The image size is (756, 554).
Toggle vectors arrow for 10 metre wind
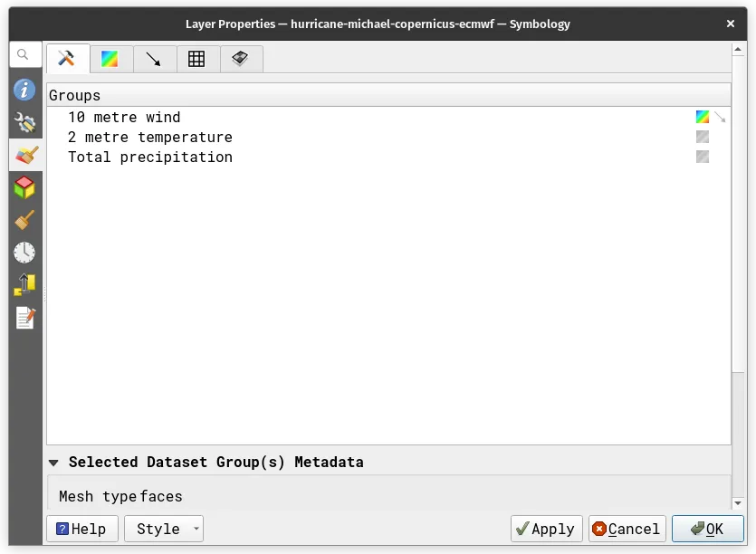tap(720, 117)
